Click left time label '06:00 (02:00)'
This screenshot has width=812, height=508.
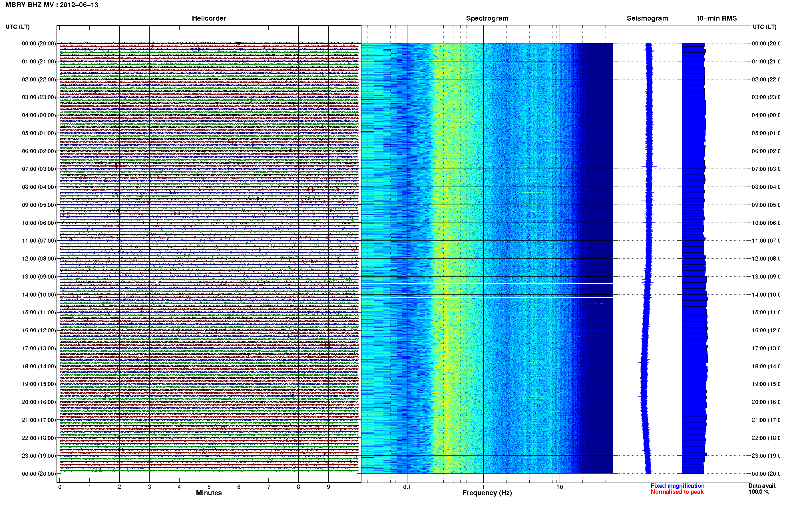(x=39, y=151)
